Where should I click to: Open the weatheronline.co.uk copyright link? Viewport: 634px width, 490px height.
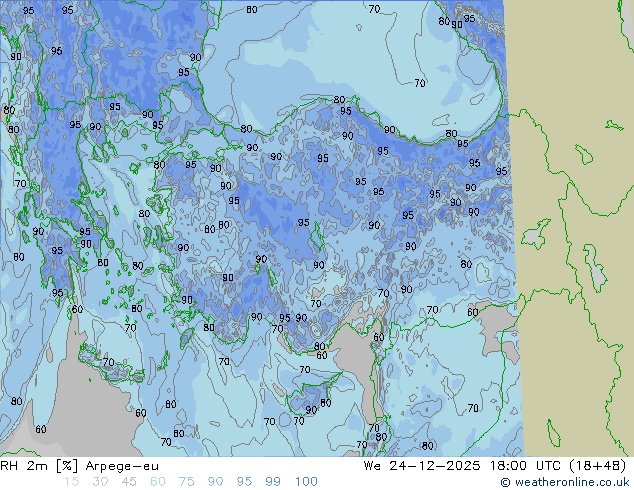pos(565,482)
